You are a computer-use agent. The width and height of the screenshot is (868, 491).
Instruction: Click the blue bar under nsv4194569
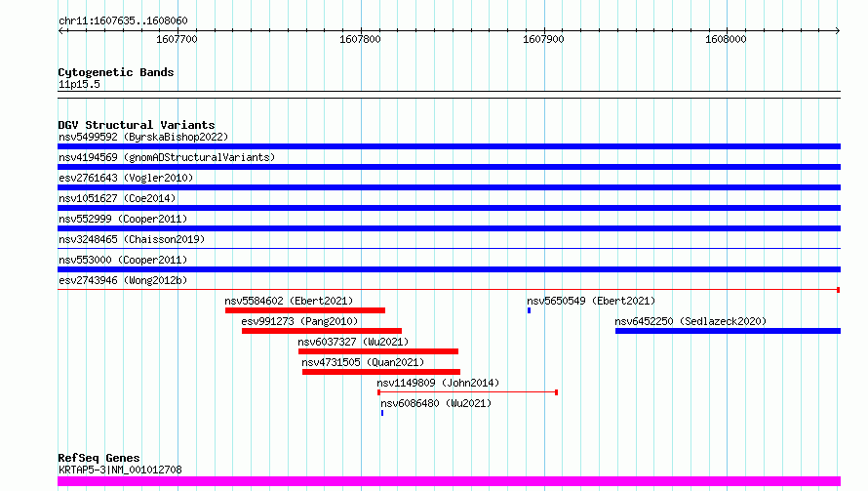click(x=449, y=167)
